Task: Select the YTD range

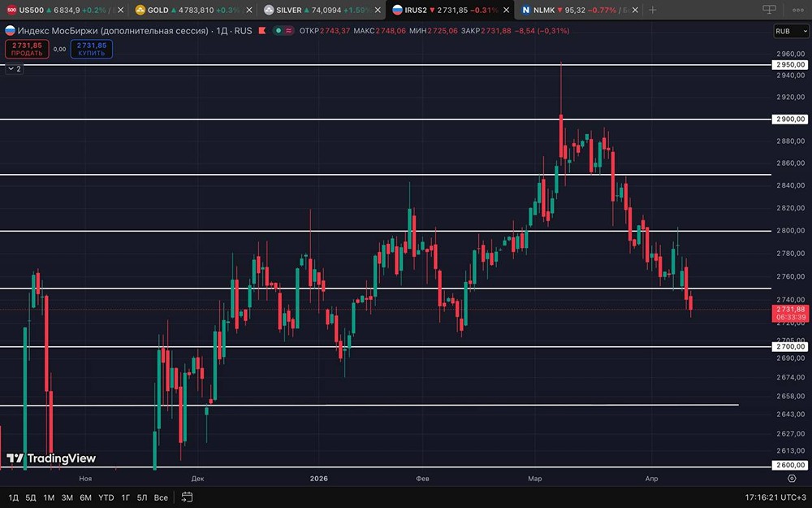Action: 106,497
